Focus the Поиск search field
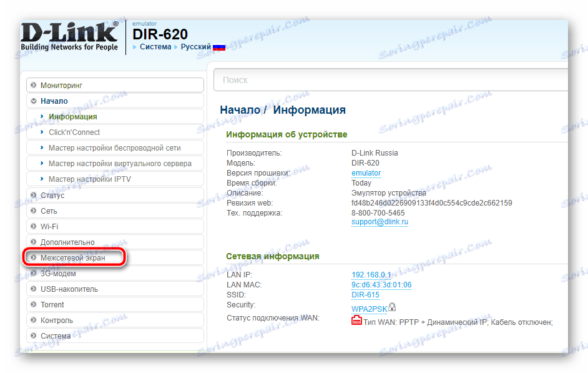588x373 pixels. pos(391,80)
